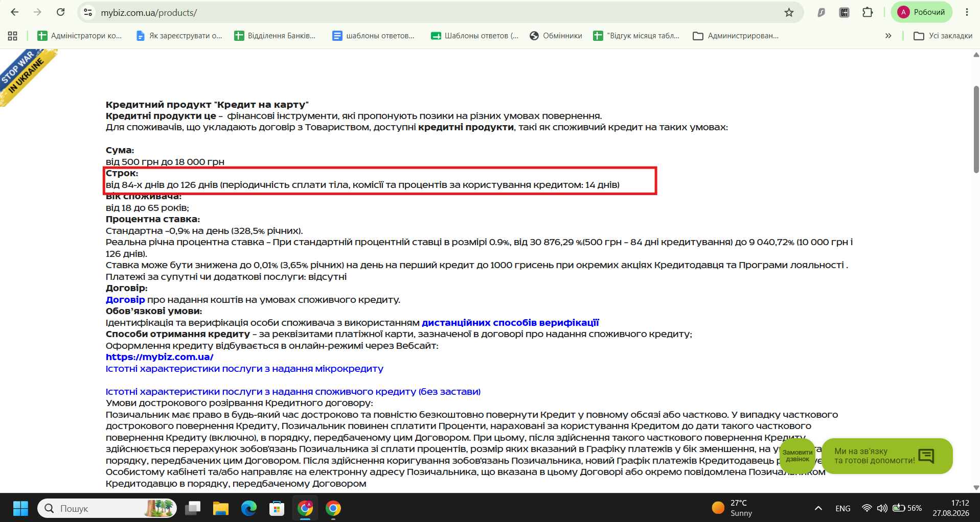Viewport: 980px width, 522px height.
Task: Open the https://mybiz.com.ua/ link
Action: pyautogui.click(x=159, y=357)
